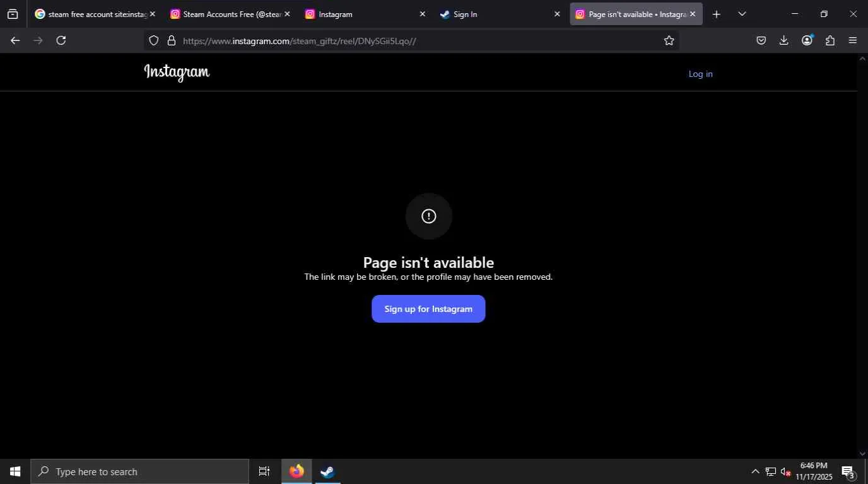Open Steam from the taskbar

click(327, 471)
